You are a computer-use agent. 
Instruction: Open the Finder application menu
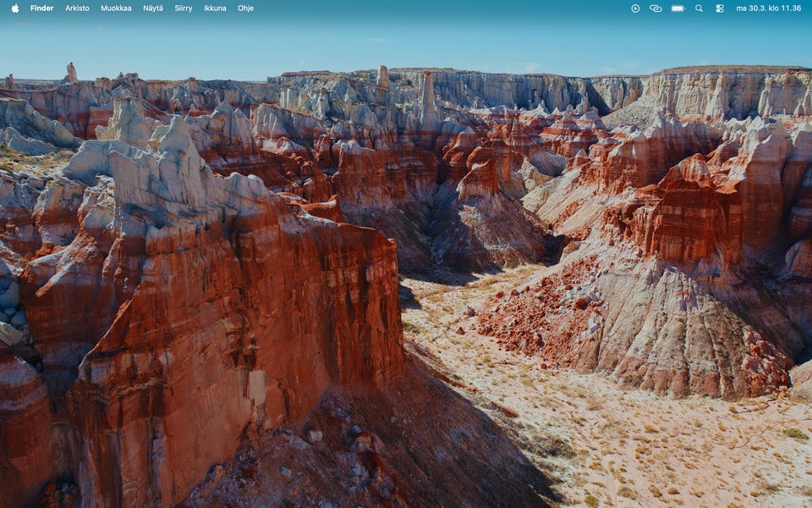click(x=42, y=8)
